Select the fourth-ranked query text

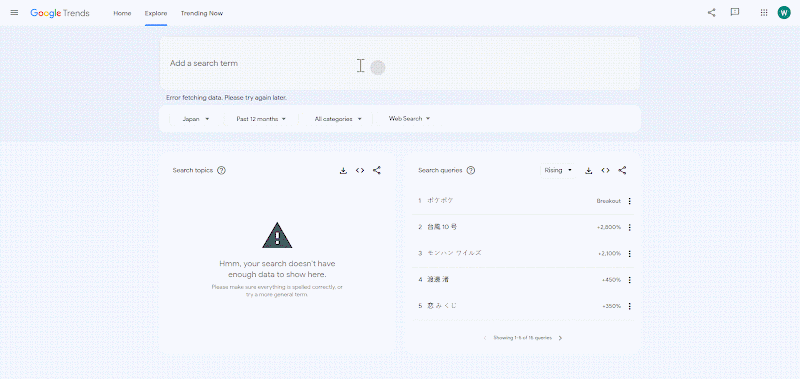coord(438,280)
